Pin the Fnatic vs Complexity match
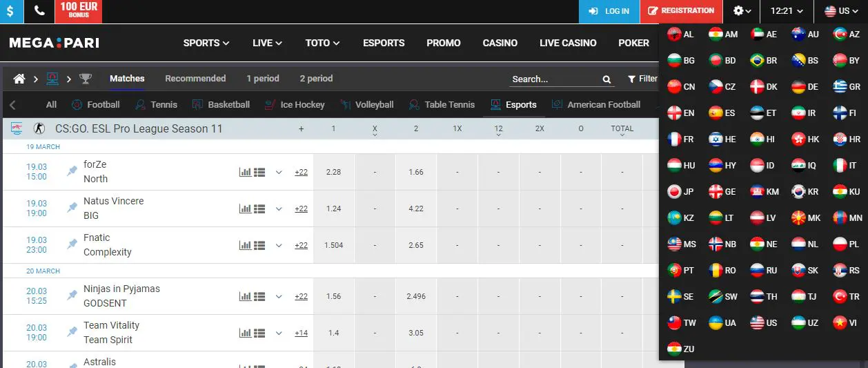Image resolution: width=868 pixels, height=368 pixels. click(x=72, y=245)
